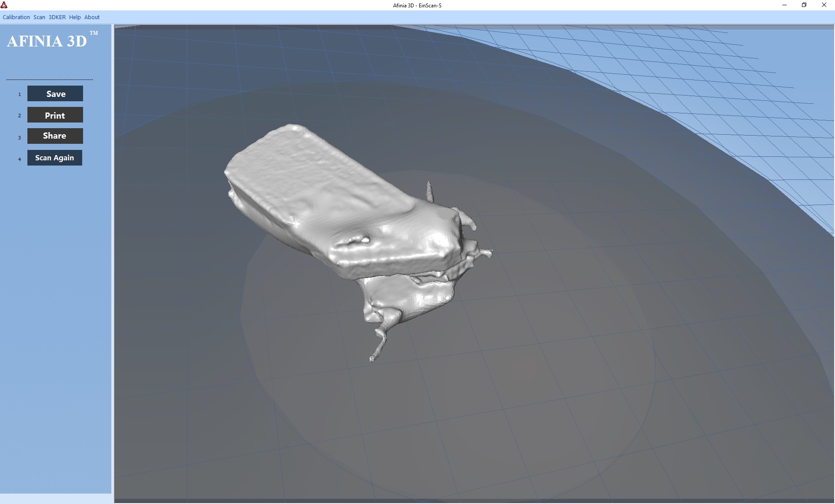Open the Scan menu
This screenshot has height=504, width=835.
39,17
